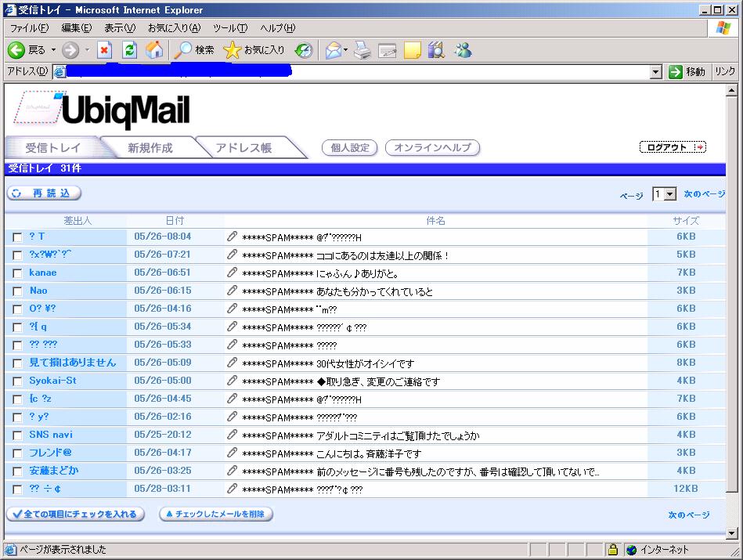This screenshot has height=560, width=743.
Task: Select checkbox for 安藤まどか message
Action: (17, 471)
